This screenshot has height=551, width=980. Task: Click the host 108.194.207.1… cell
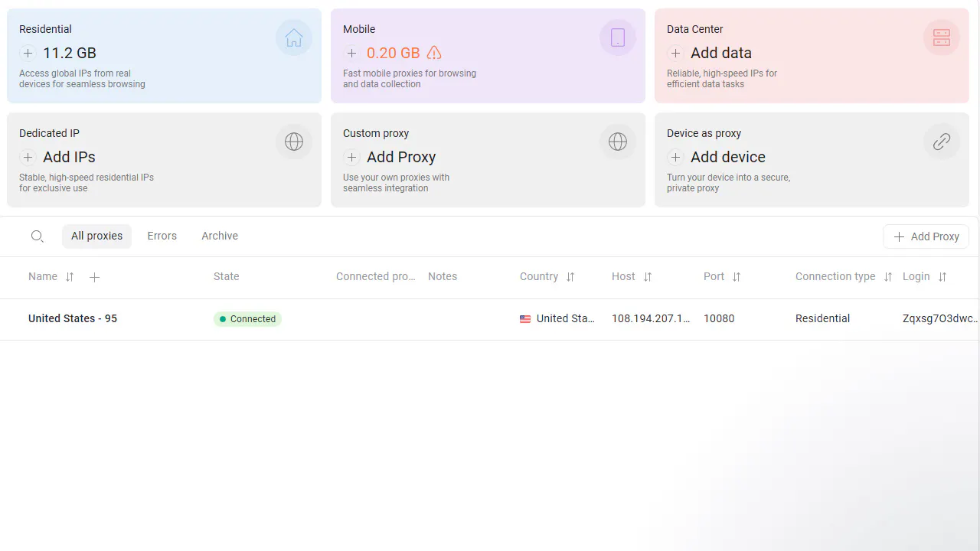[x=651, y=318]
